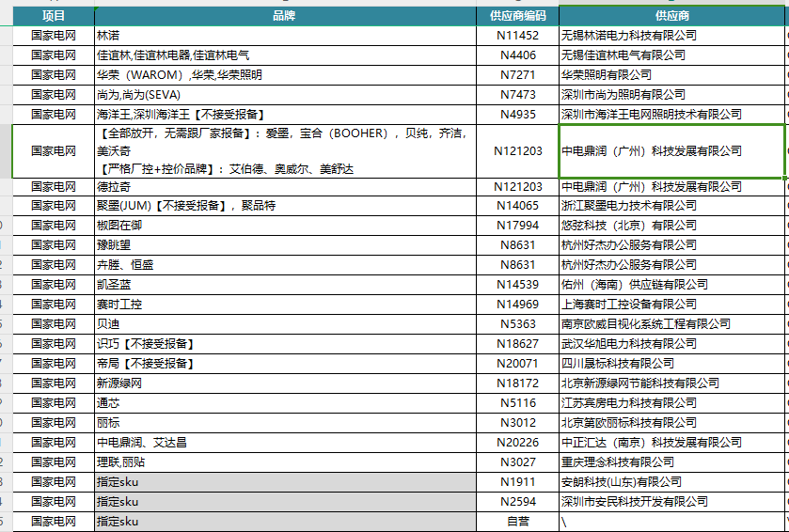Click supplier code N14065
Viewport: 789px width, 532px height.
click(x=518, y=206)
